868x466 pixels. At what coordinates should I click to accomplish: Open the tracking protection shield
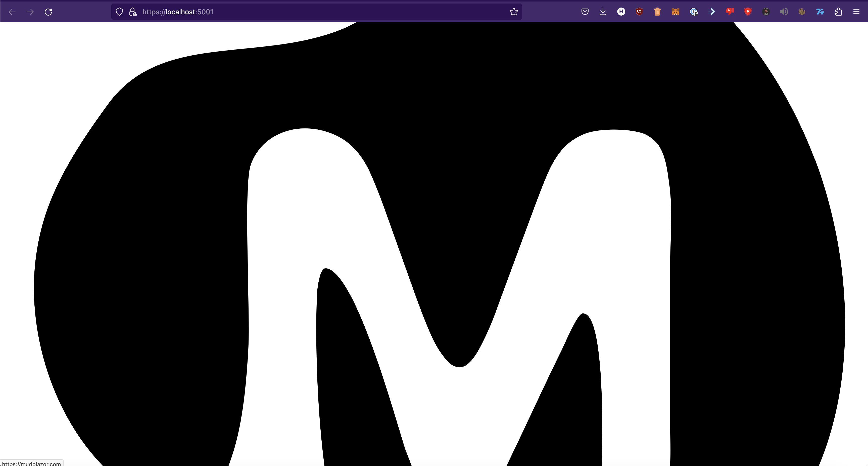pos(119,12)
